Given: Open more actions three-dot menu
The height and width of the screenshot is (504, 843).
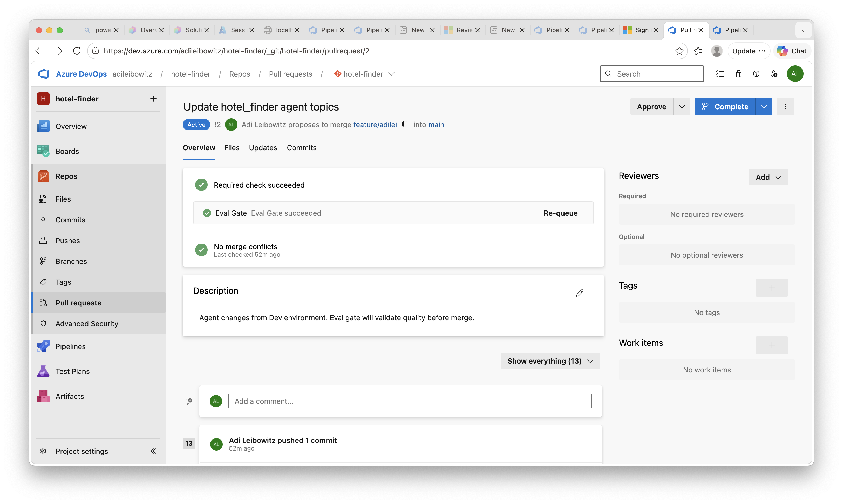Looking at the screenshot, I should point(785,106).
